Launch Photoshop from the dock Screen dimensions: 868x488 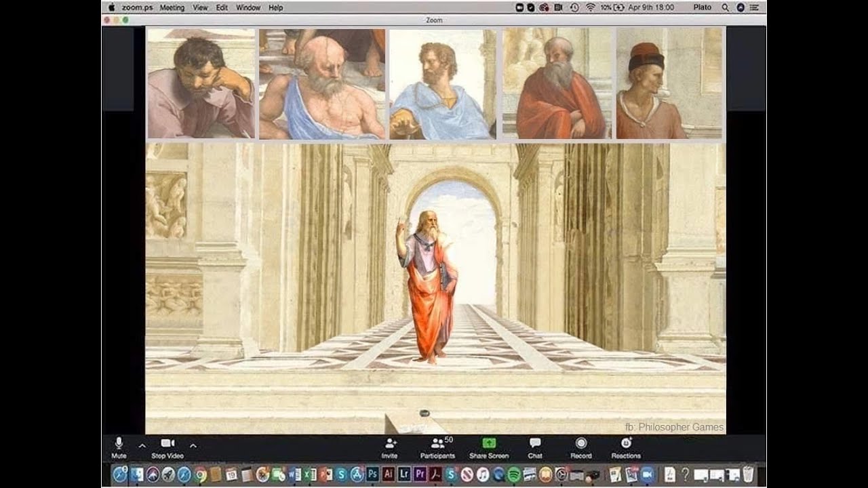click(x=372, y=474)
